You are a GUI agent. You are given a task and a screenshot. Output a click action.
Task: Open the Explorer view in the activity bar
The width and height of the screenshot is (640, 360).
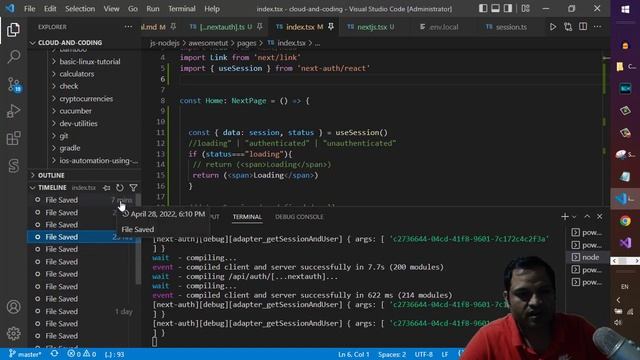13,30
